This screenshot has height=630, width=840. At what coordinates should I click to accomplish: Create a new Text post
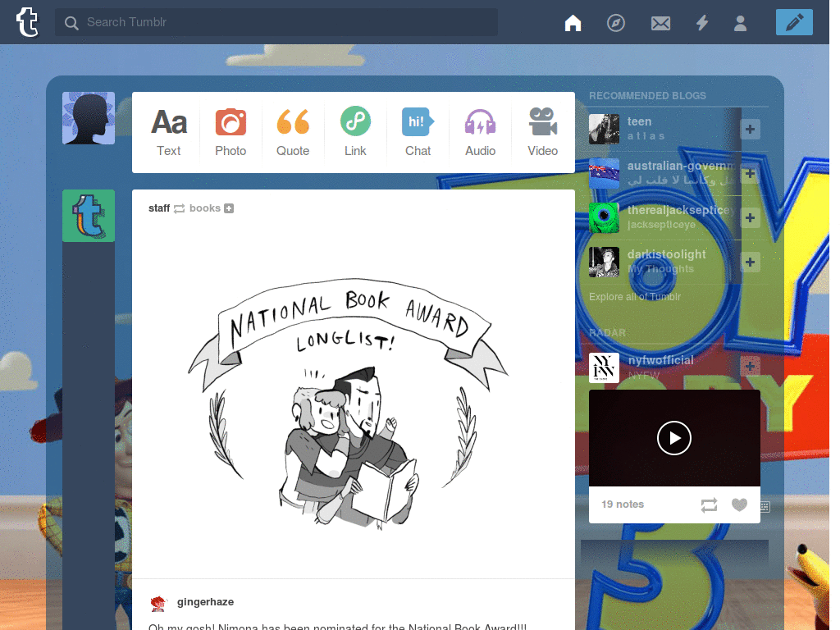tap(169, 132)
